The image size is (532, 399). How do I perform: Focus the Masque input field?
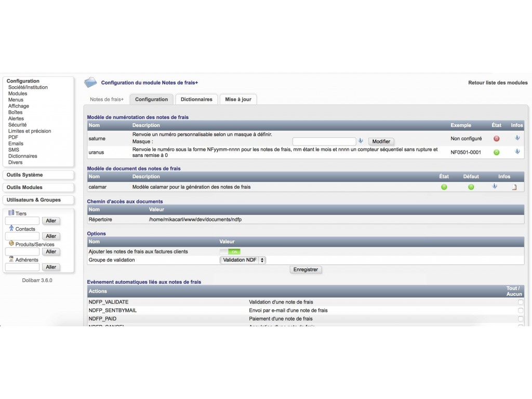tap(324, 141)
